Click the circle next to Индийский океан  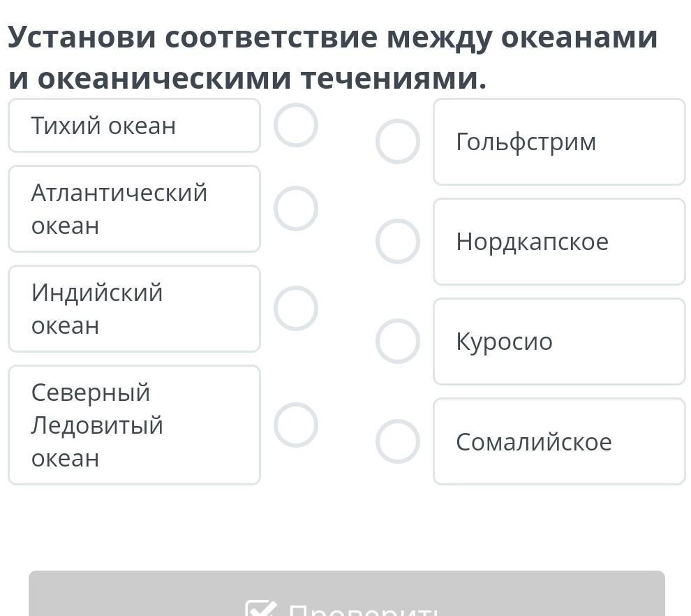click(296, 308)
